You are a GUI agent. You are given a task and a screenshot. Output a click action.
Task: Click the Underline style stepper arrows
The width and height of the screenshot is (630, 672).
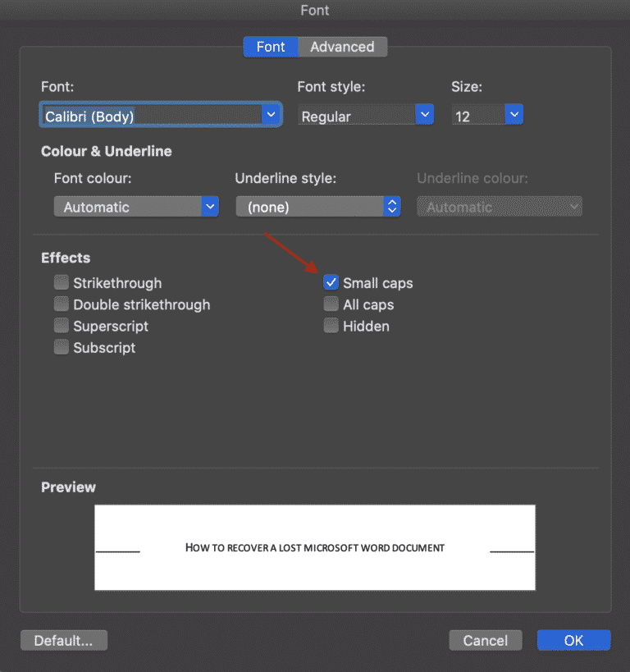coord(392,206)
